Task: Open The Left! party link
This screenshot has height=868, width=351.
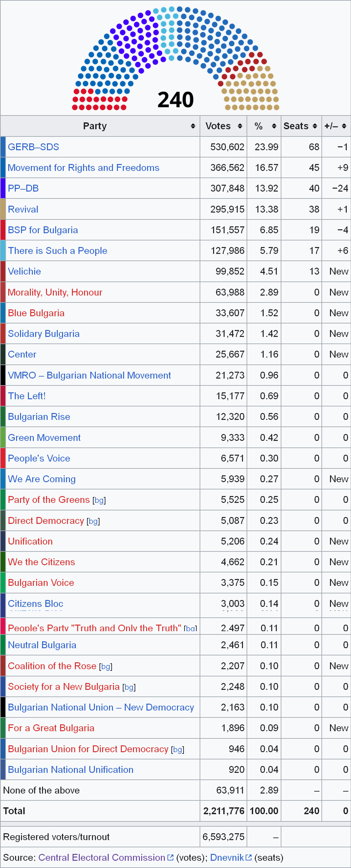Action: [x=27, y=396]
